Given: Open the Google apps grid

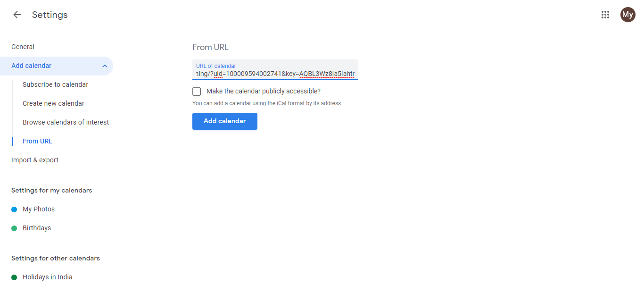Looking at the screenshot, I should 605,15.
